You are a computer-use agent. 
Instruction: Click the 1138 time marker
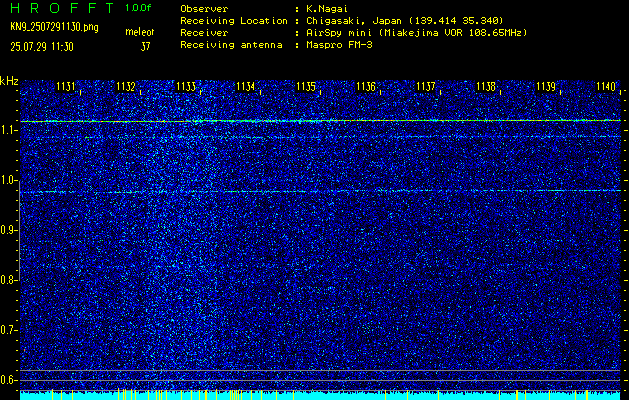pyautogui.click(x=486, y=86)
